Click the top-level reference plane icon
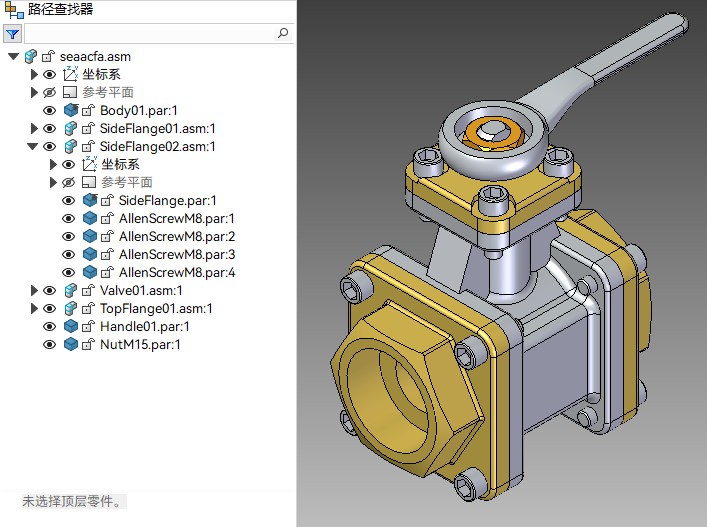Screen dimensions: 707x527 tap(70, 92)
